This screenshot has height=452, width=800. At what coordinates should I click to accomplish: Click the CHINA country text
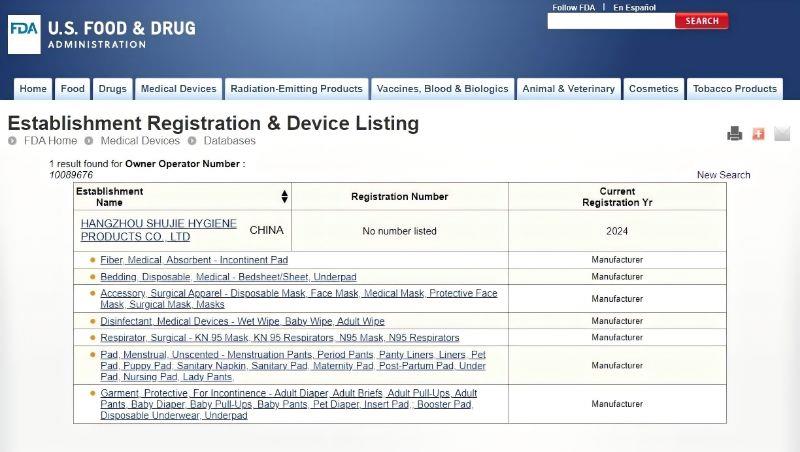[x=266, y=230]
